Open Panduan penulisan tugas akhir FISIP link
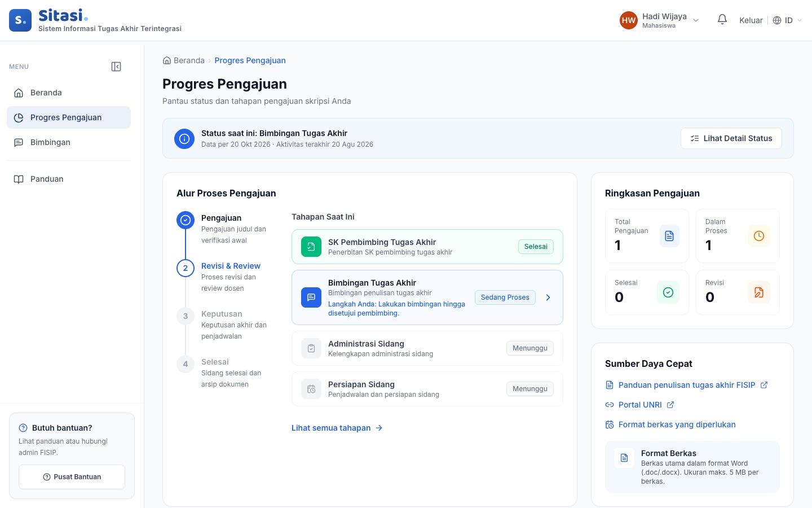The width and height of the screenshot is (812, 508). pyautogui.click(x=686, y=385)
